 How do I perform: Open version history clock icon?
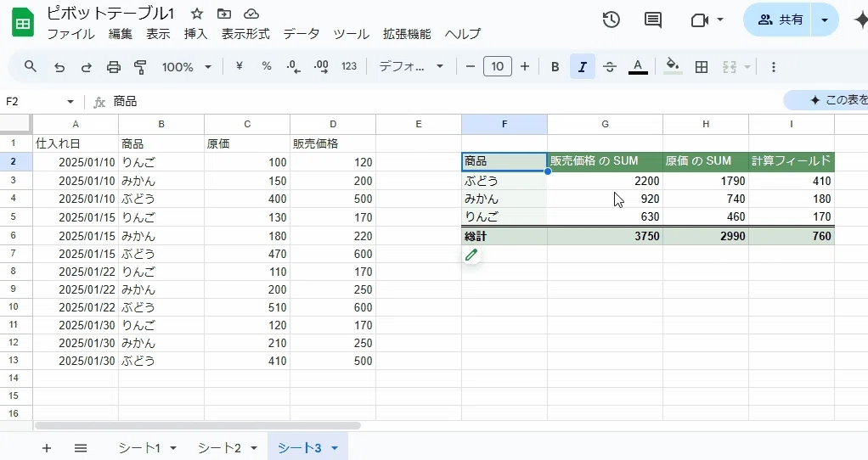click(612, 20)
